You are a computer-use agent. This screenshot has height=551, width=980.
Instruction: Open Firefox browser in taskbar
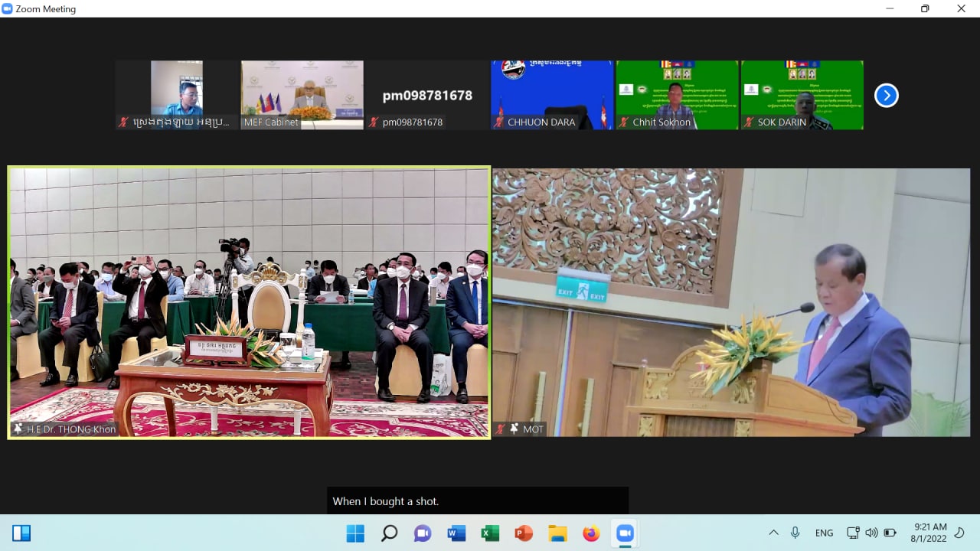pyautogui.click(x=591, y=533)
